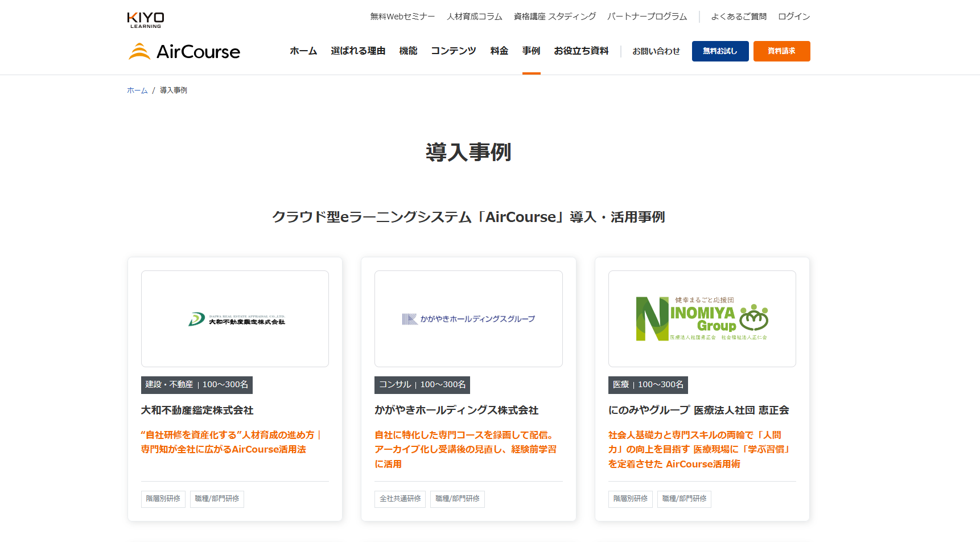The height and width of the screenshot is (542, 980).
Task: Click the 資料請求 button
Action: coord(781,51)
